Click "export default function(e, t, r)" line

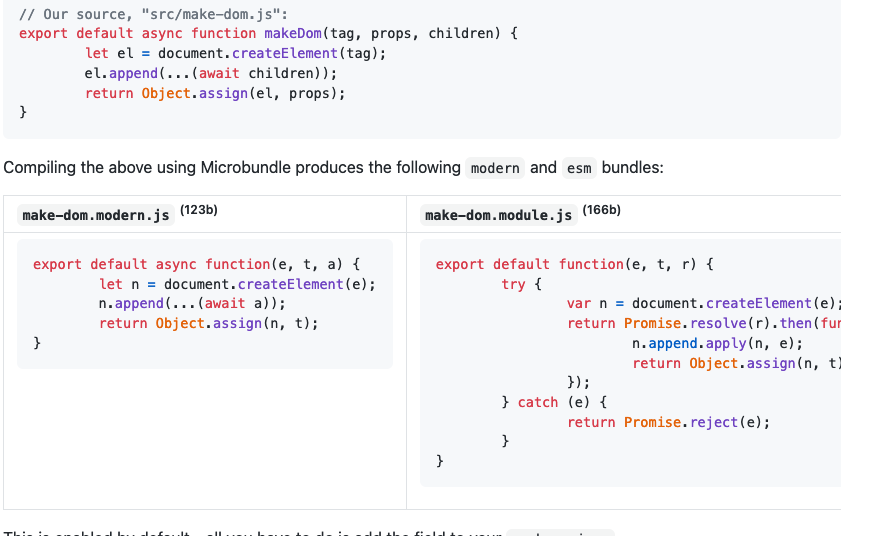tap(574, 264)
